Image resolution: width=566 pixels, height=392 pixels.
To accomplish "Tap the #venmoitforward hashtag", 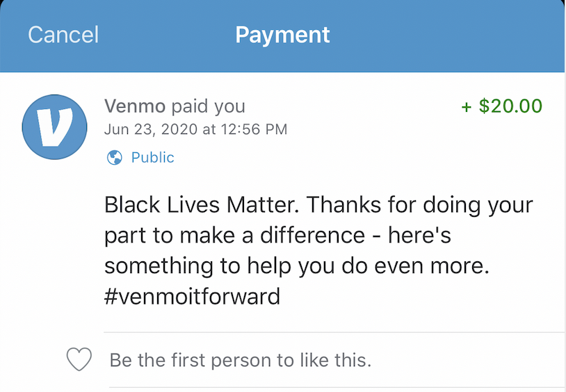I will pyautogui.click(x=192, y=297).
